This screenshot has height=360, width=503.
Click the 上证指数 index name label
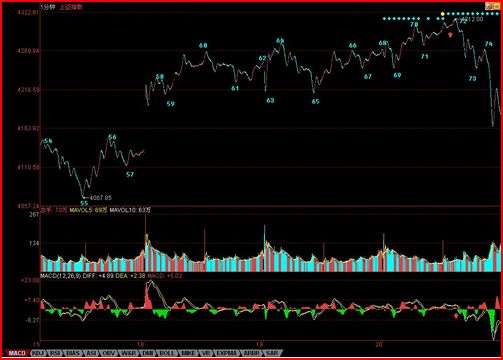coord(71,7)
